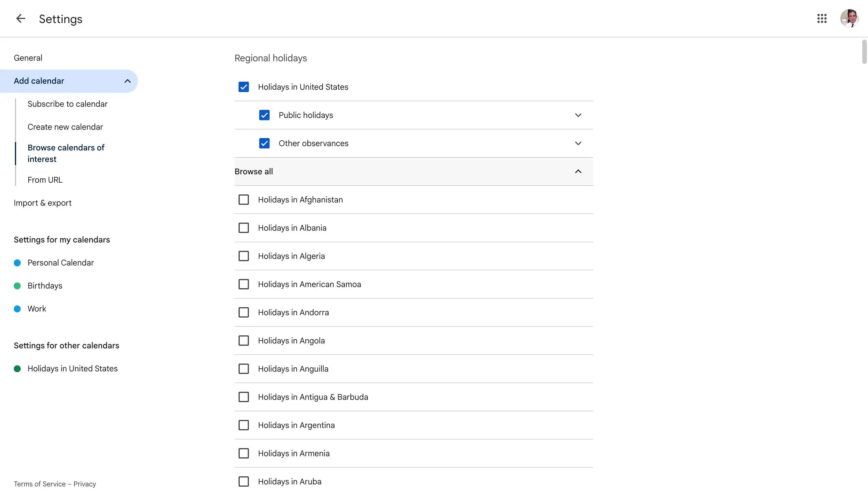Screen dimensions: 868x493
Task: Open Subscribe to calendar
Action: pyautogui.click(x=67, y=104)
